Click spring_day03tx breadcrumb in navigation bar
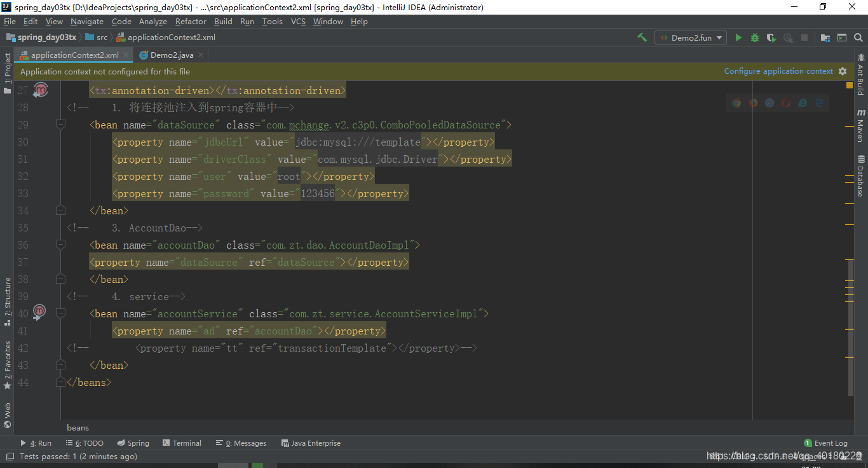The height and width of the screenshot is (468, 868). tap(42, 38)
